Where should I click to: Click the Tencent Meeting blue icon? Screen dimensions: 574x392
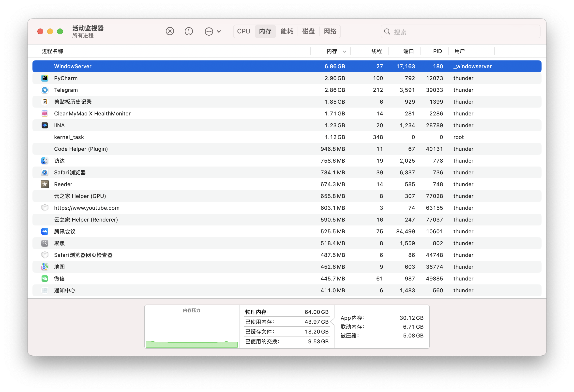pyautogui.click(x=45, y=231)
